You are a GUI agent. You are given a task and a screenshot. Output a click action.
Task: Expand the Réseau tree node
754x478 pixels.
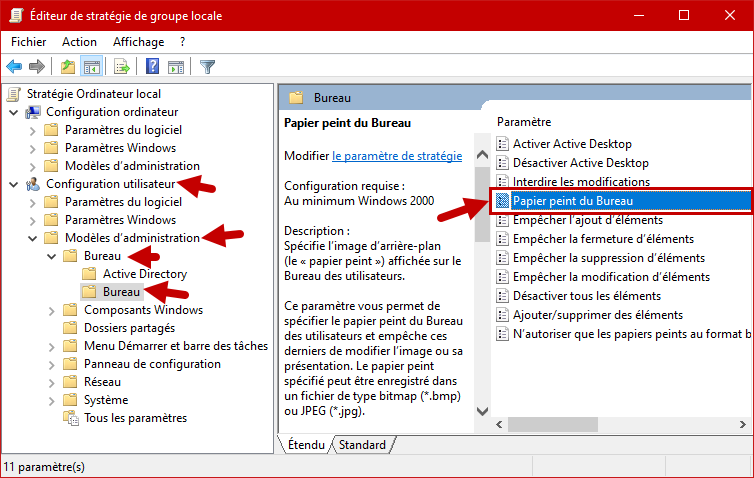[x=51, y=383]
